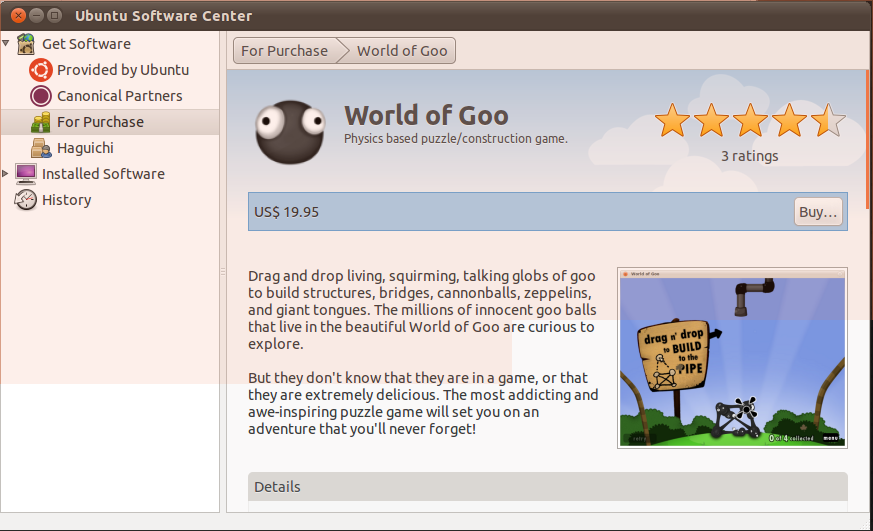873x531 pixels.
Task: Click the Provided by Ubuntu logo icon
Action: point(41,70)
